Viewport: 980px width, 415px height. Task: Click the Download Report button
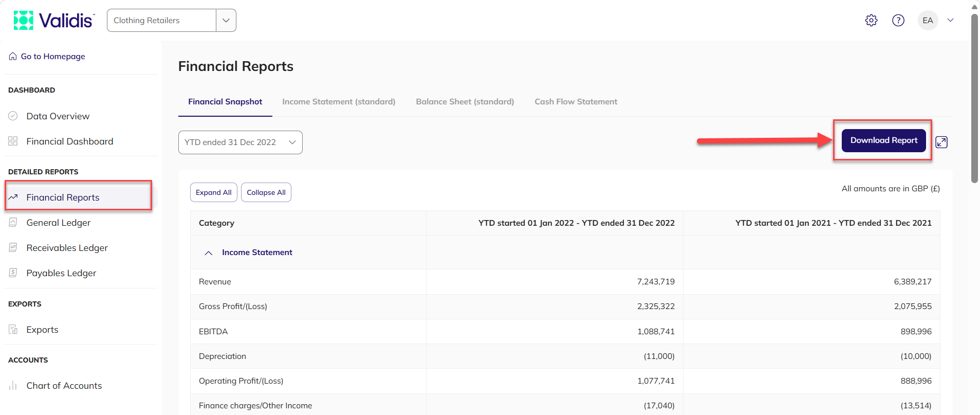884,140
